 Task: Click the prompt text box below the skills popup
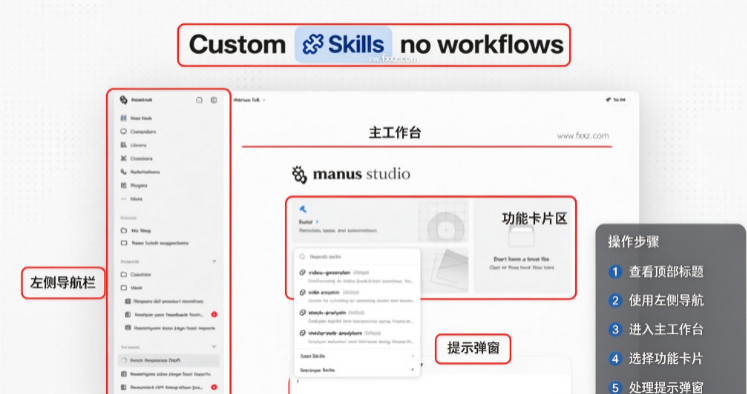(430, 384)
